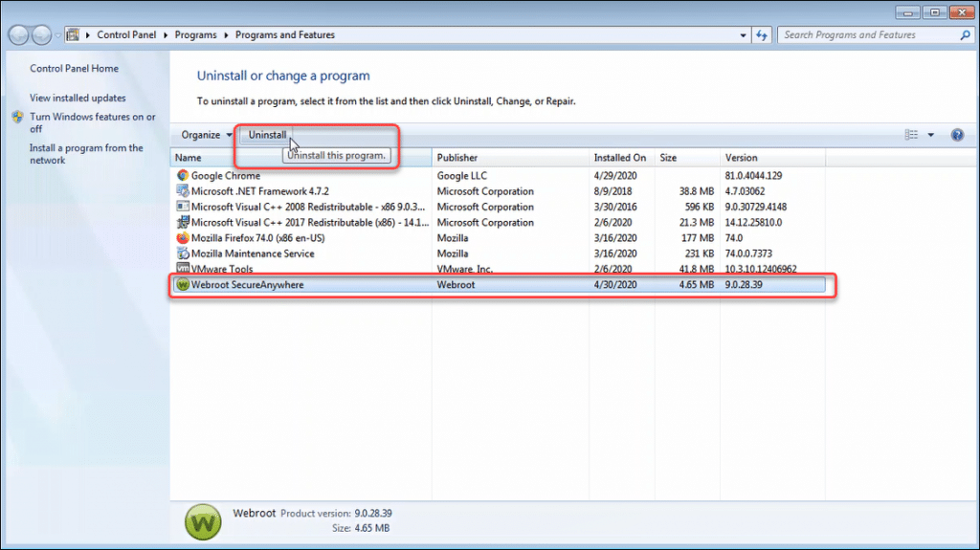Click the Programs breadcrumb
This screenshot has width=980, height=550.
click(x=195, y=35)
